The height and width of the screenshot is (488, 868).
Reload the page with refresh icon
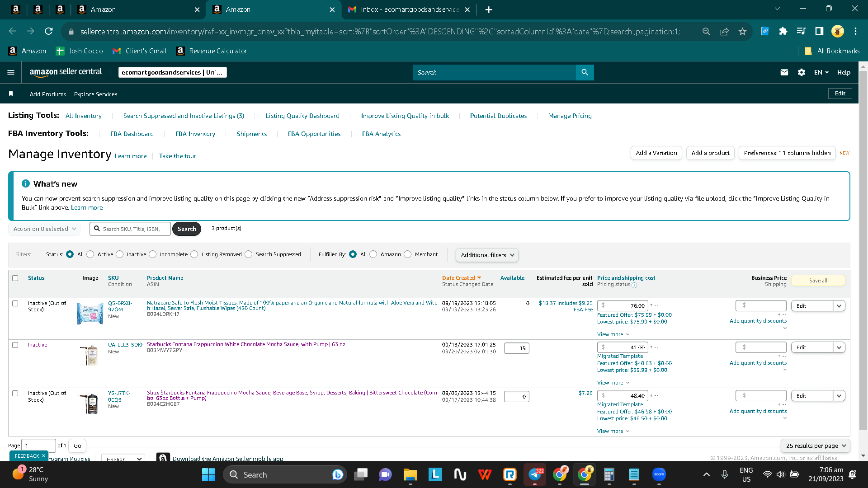49,31
